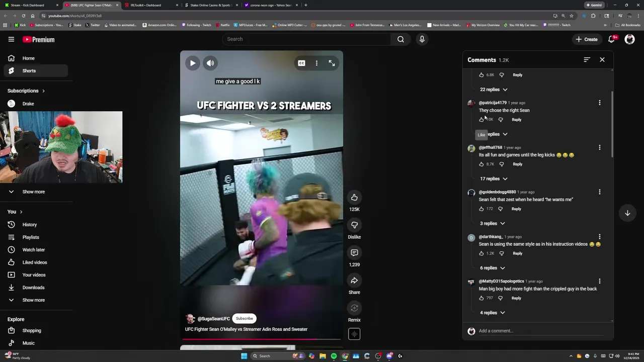
Task: Mute the Shorts video volume
Action: (x=210, y=63)
